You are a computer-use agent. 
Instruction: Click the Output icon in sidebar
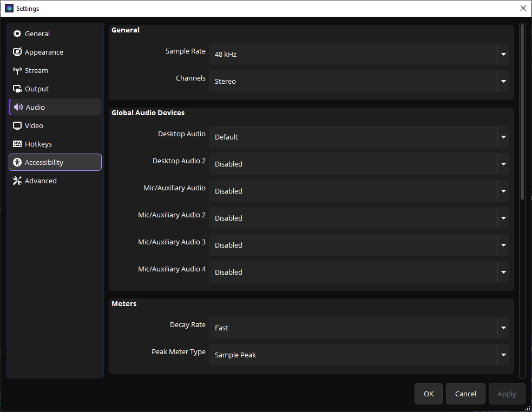click(17, 89)
